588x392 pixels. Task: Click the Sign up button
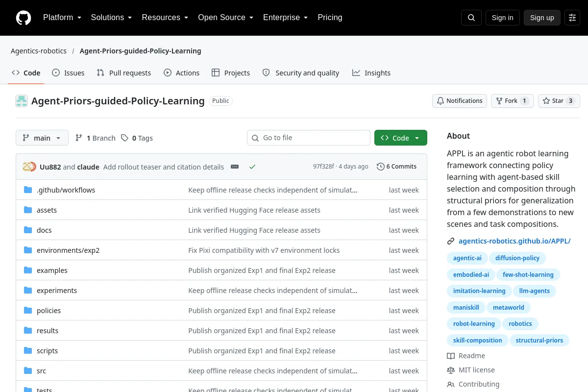click(542, 18)
